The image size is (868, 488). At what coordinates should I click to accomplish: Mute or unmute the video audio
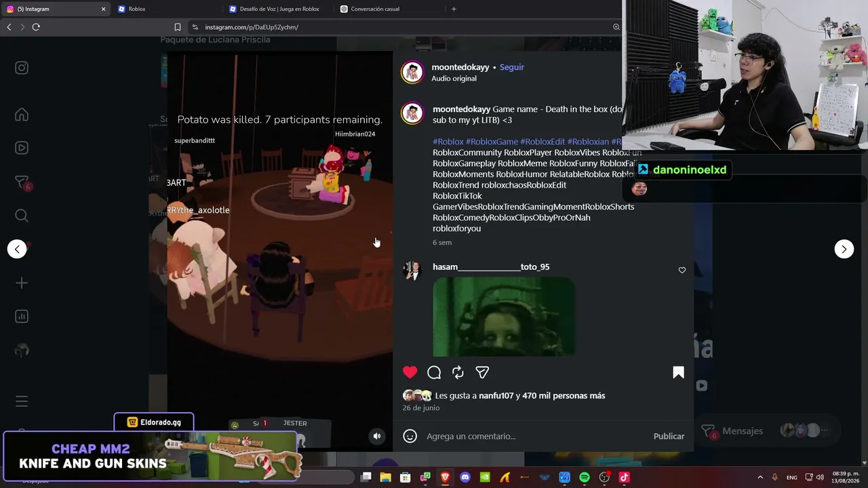(377, 436)
